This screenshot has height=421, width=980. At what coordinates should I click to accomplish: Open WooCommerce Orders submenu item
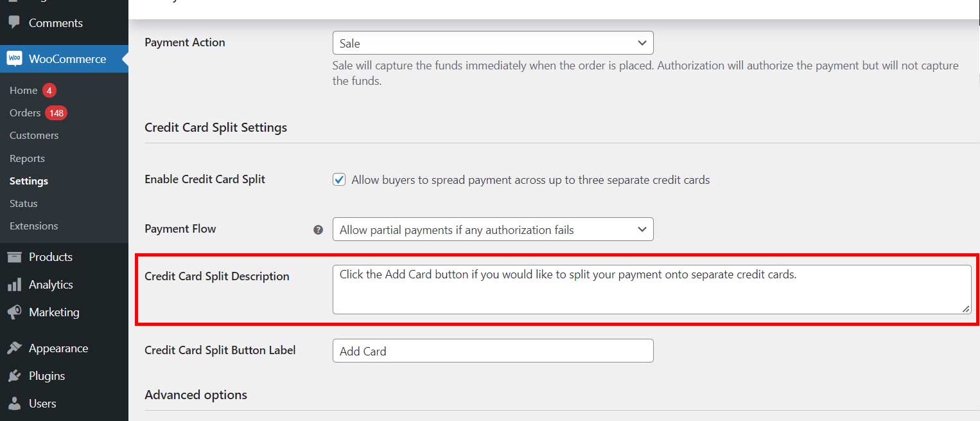pos(25,113)
